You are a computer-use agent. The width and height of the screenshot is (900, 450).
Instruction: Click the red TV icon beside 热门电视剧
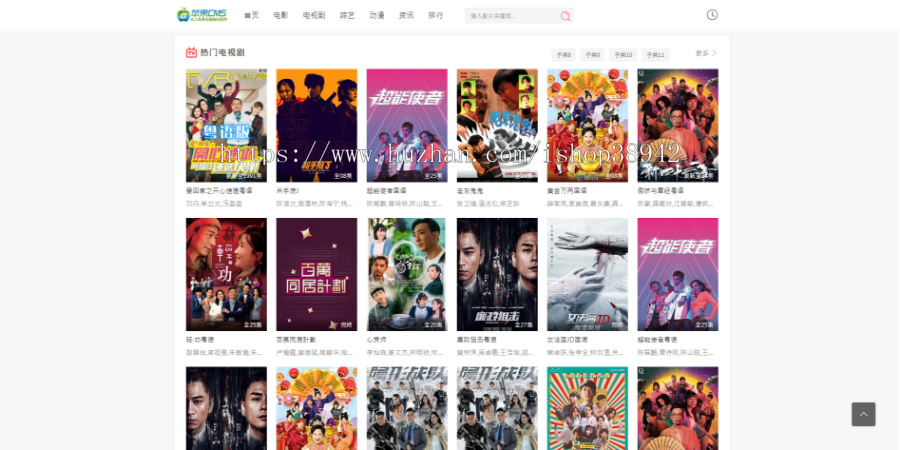click(191, 53)
